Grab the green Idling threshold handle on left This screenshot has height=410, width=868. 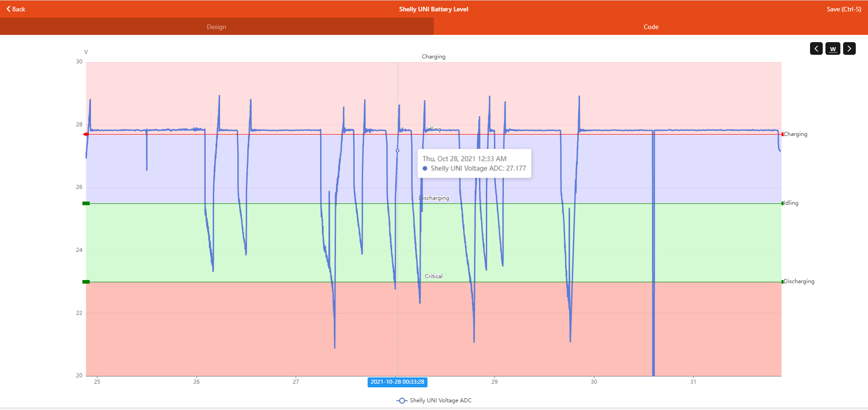click(x=86, y=203)
